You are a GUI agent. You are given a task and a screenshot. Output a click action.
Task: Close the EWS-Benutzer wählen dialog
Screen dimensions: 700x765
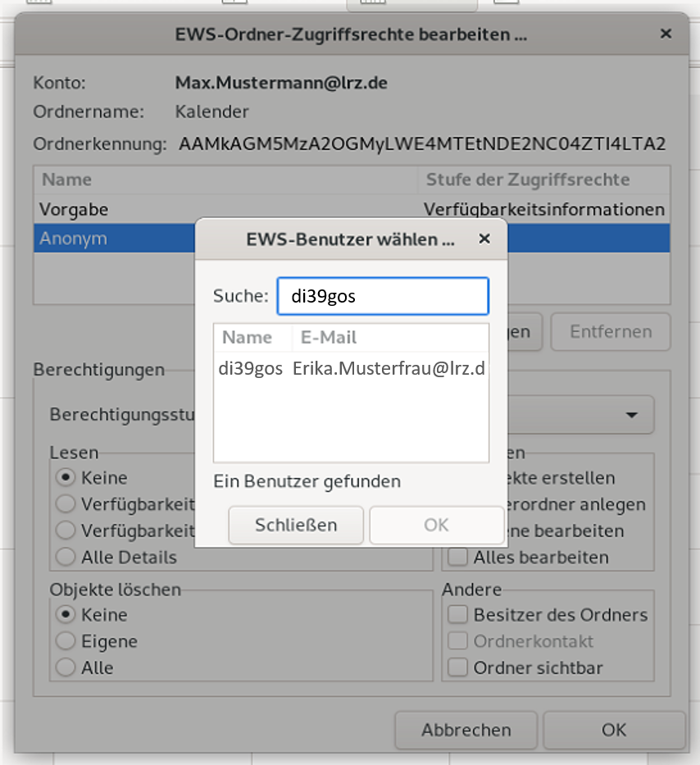pyautogui.click(x=484, y=239)
